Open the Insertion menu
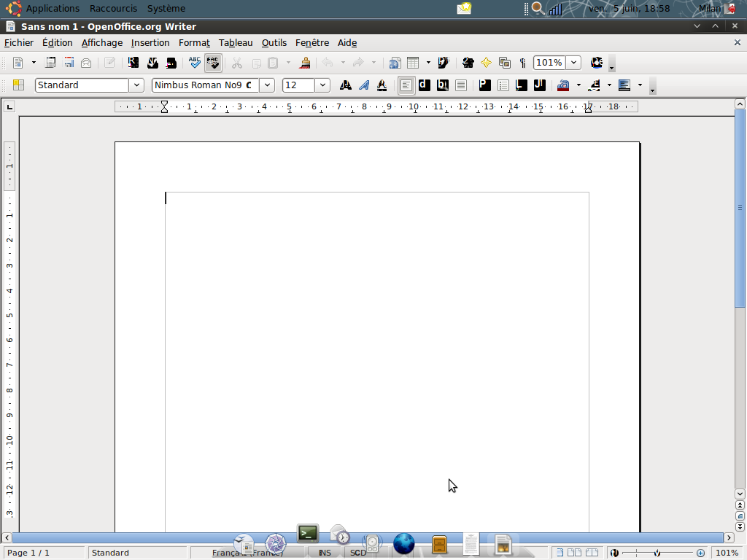Screen dimensions: 747x560 coord(150,43)
